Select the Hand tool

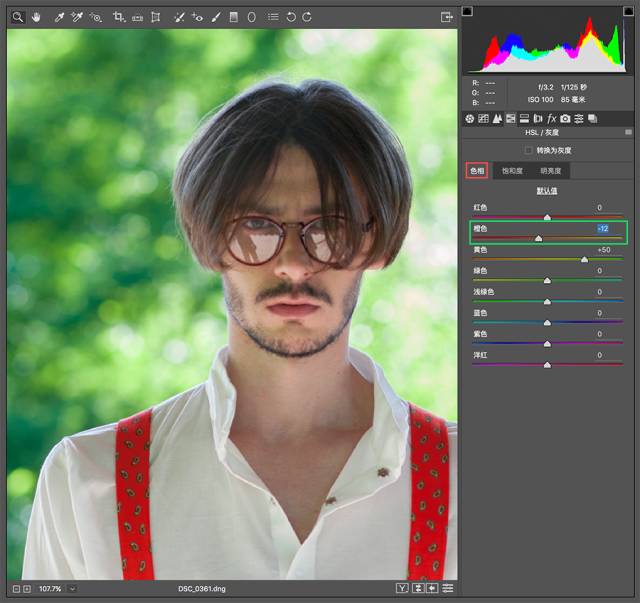tap(36, 17)
